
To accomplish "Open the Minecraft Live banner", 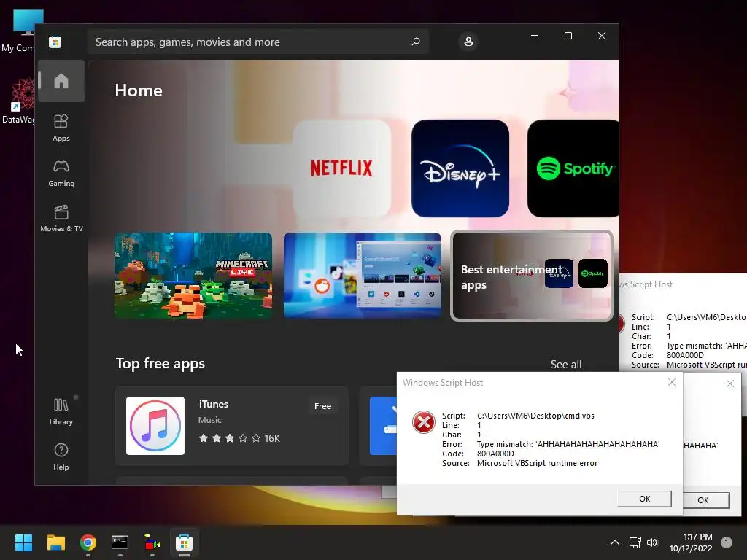I will tap(193, 275).
